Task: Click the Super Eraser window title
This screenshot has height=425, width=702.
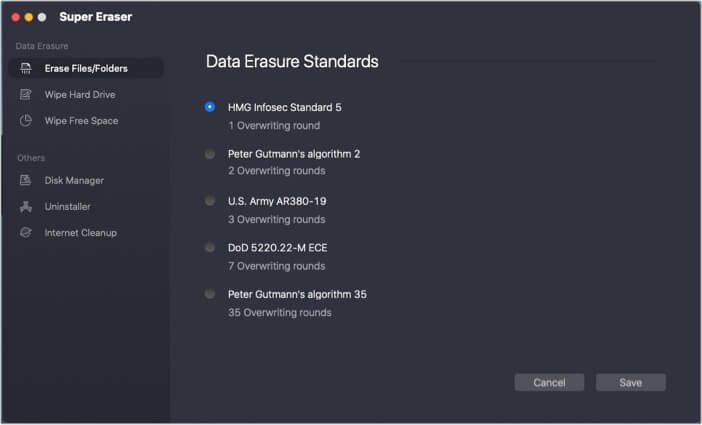Action: tap(95, 17)
